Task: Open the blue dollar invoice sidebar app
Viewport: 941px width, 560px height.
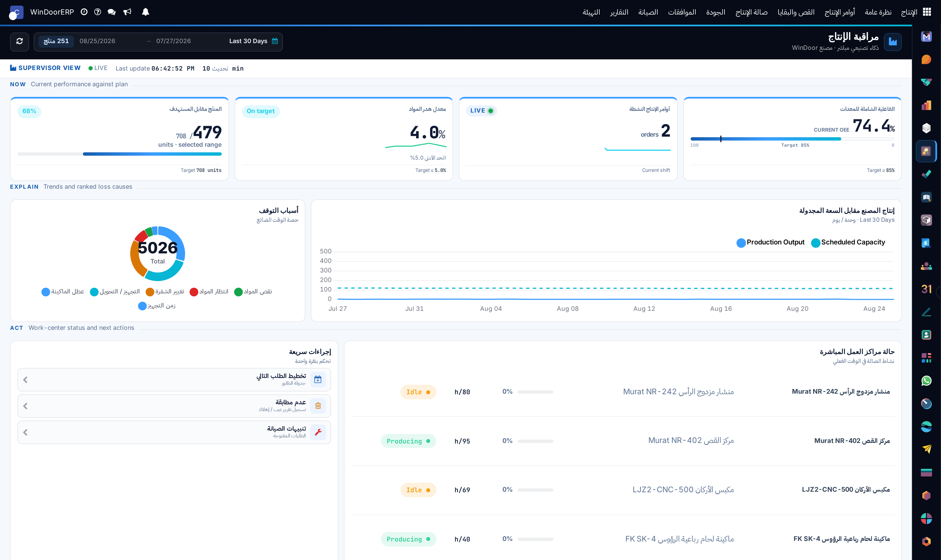Action: 926,243
